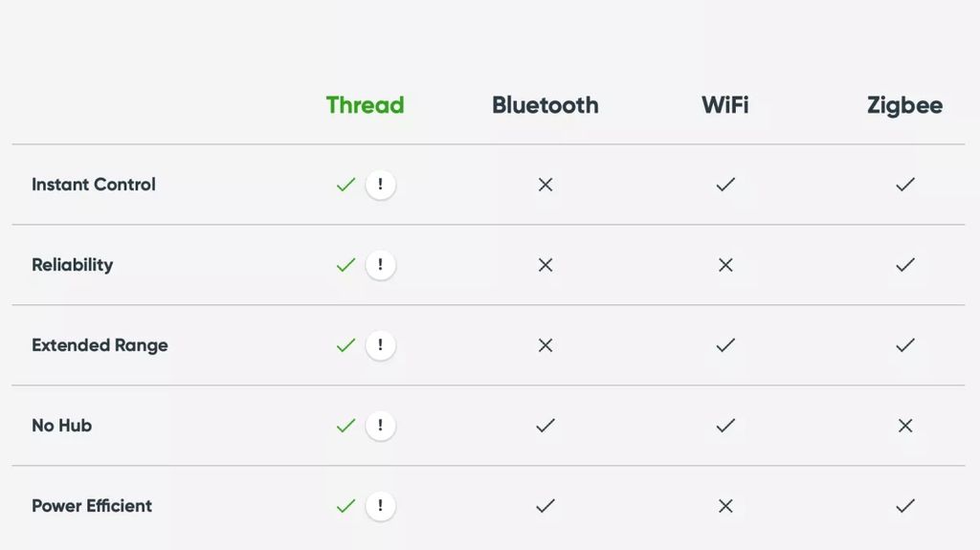
Task: Click the Zigbee column heading
Action: coord(904,105)
